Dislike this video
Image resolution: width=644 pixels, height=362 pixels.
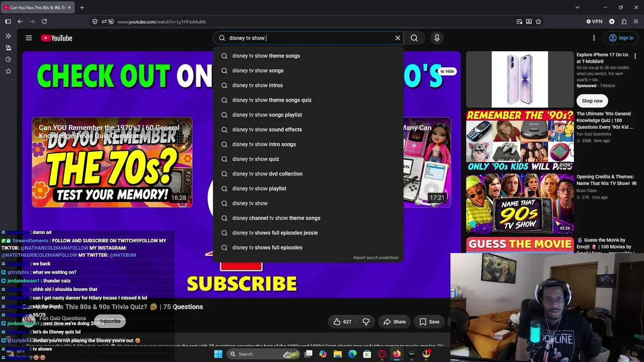pyautogui.click(x=366, y=322)
